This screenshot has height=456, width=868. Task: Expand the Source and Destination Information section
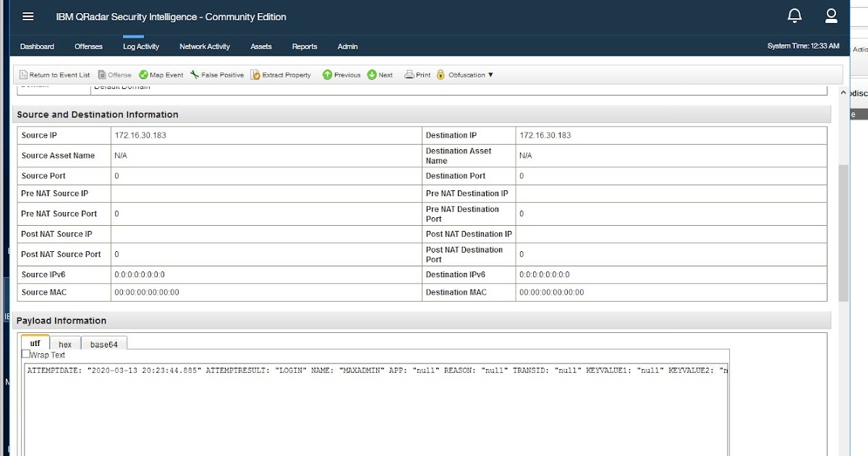pyautogui.click(x=98, y=114)
